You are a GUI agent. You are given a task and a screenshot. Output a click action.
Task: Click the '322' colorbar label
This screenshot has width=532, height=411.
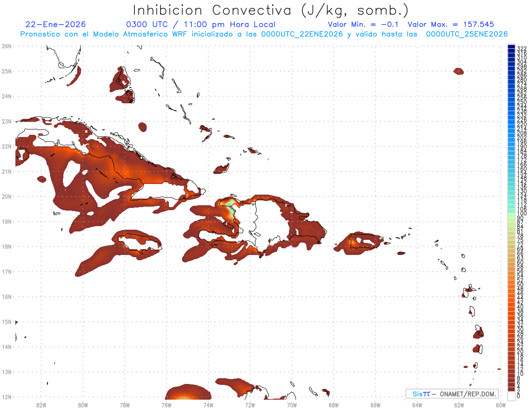coord(521,48)
